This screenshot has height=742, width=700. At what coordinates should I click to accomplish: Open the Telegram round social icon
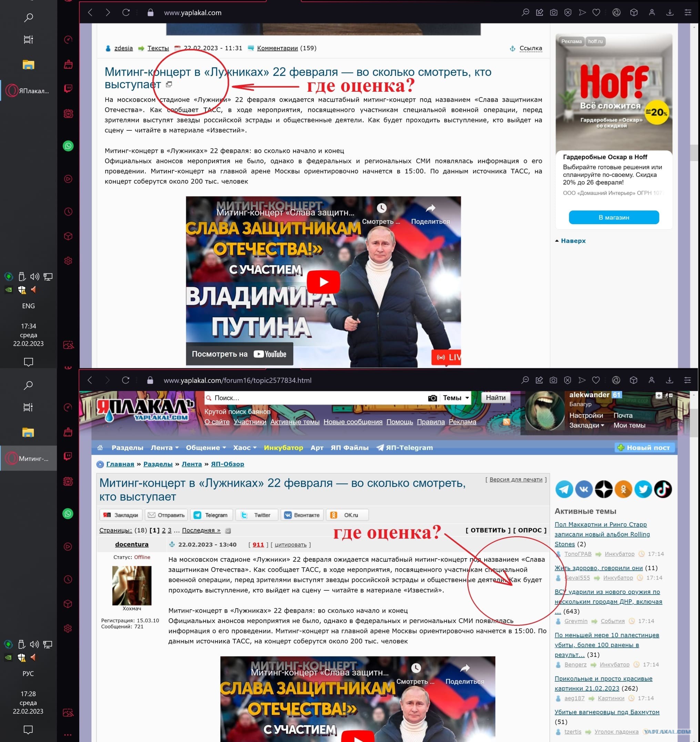point(564,489)
